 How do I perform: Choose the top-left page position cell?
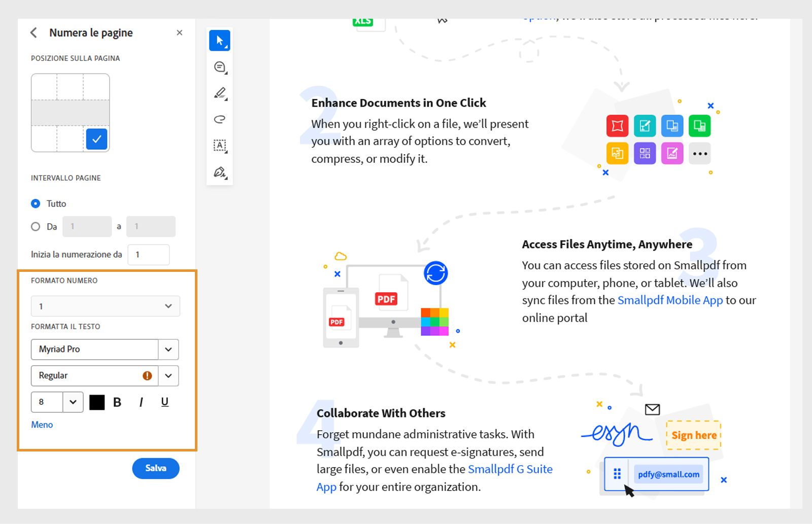pyautogui.click(x=44, y=87)
